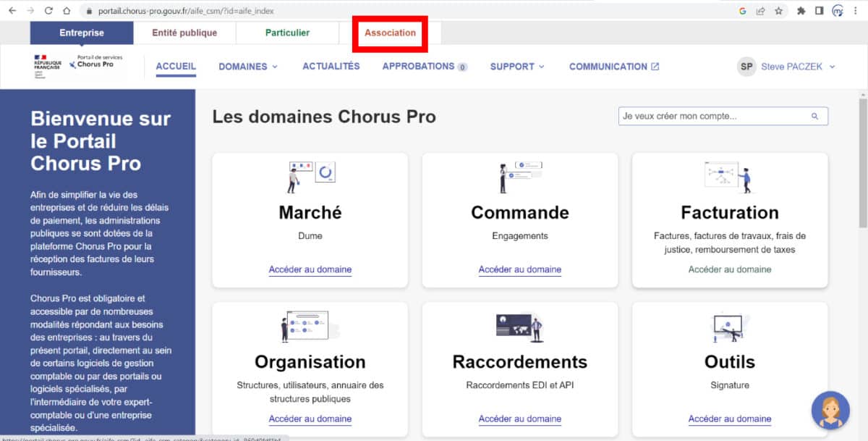The width and height of the screenshot is (868, 441).
Task: Expand the SUPPORT dropdown
Action: [x=516, y=66]
